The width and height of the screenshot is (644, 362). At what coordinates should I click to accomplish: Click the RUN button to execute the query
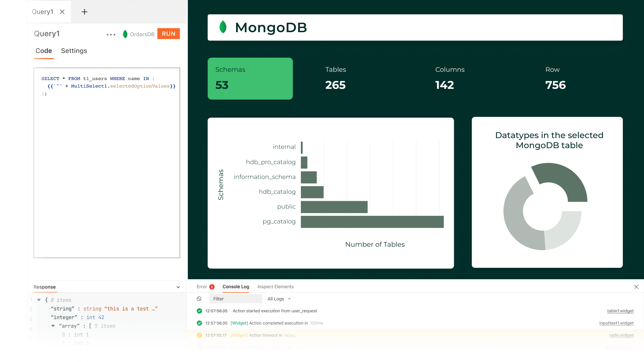168,34
